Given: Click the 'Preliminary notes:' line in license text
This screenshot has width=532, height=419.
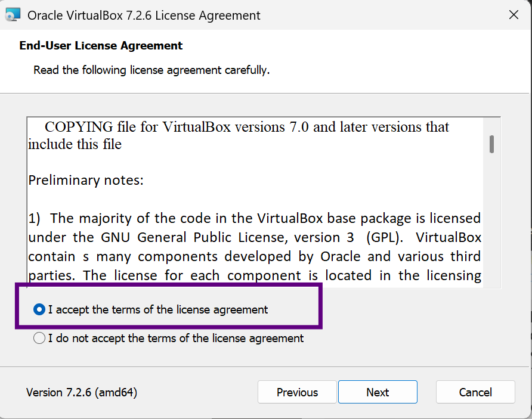Looking at the screenshot, I should [86, 180].
